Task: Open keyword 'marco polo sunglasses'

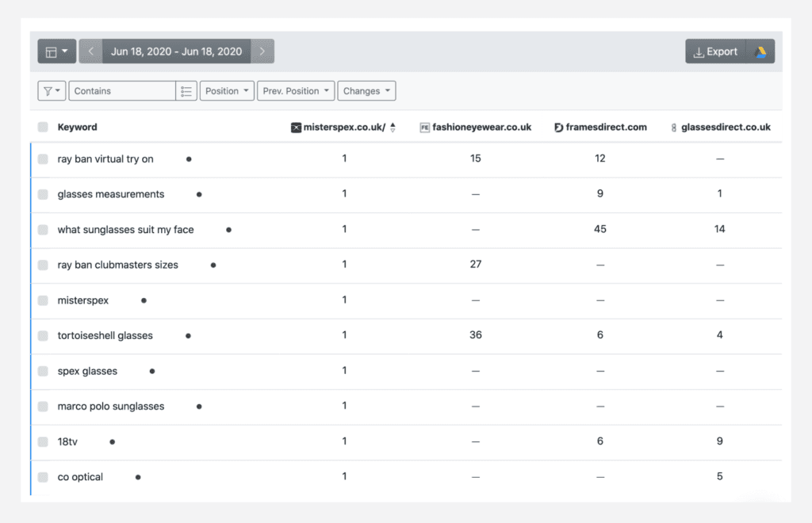Action: point(111,406)
